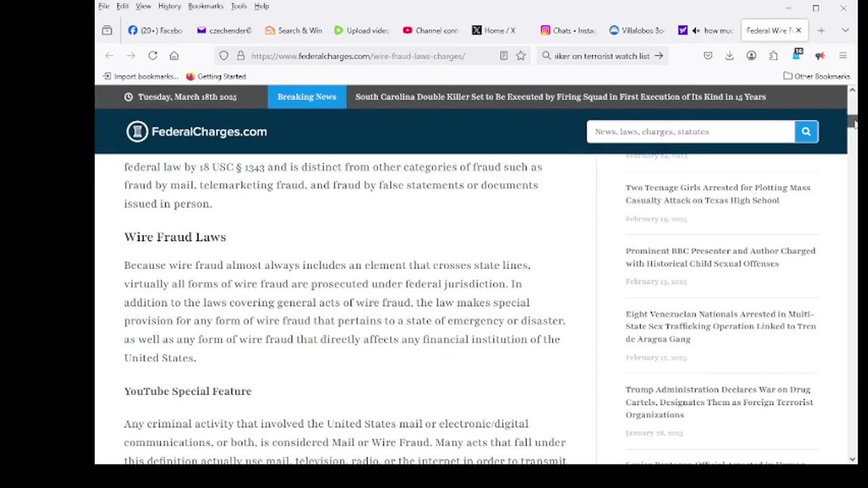Open the Help menu

point(262,6)
